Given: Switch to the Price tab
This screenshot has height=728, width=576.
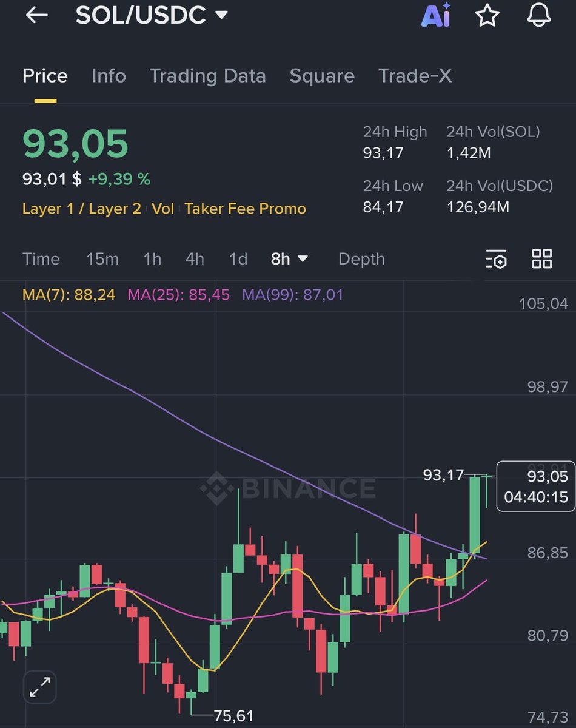Looking at the screenshot, I should [x=45, y=76].
